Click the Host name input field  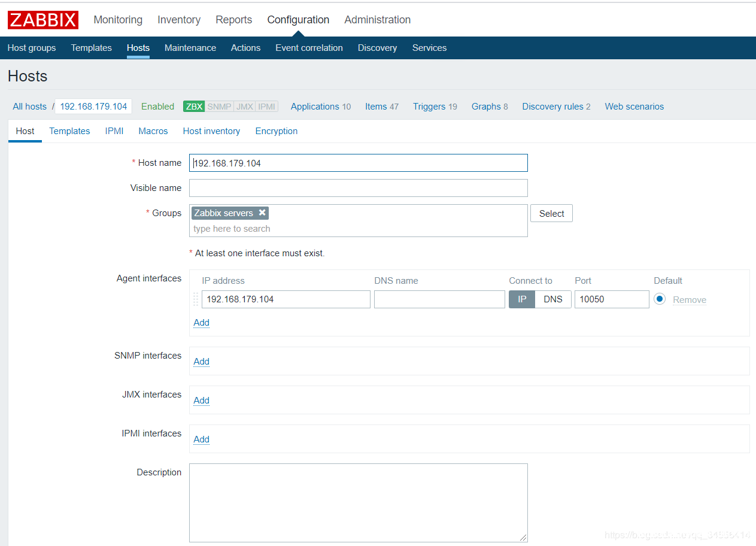358,162
